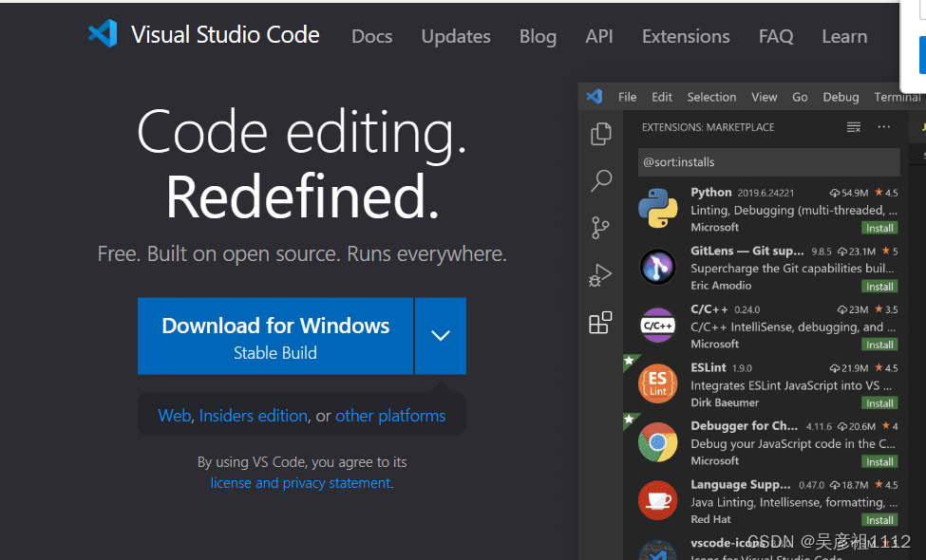Click the Debugger for Chrome logo

tap(657, 442)
